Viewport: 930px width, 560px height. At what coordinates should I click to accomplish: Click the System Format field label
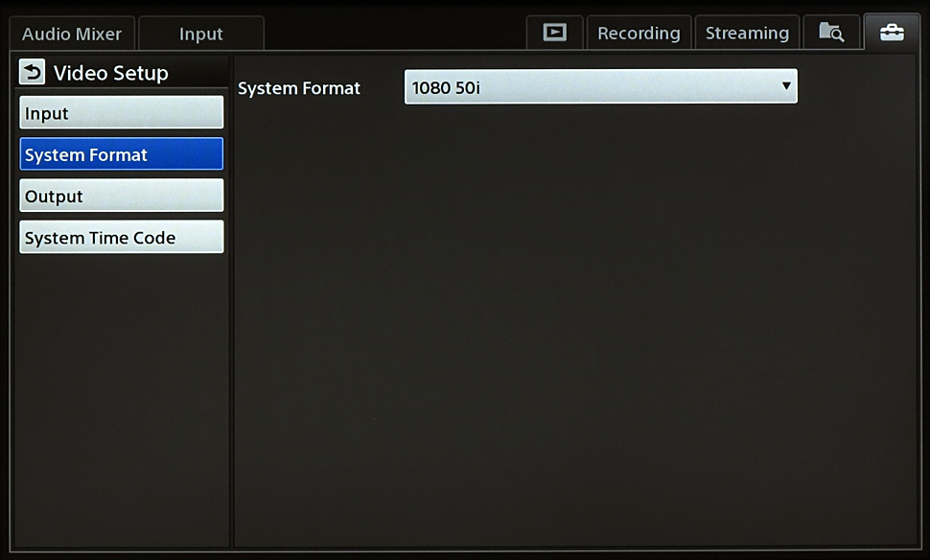[298, 88]
